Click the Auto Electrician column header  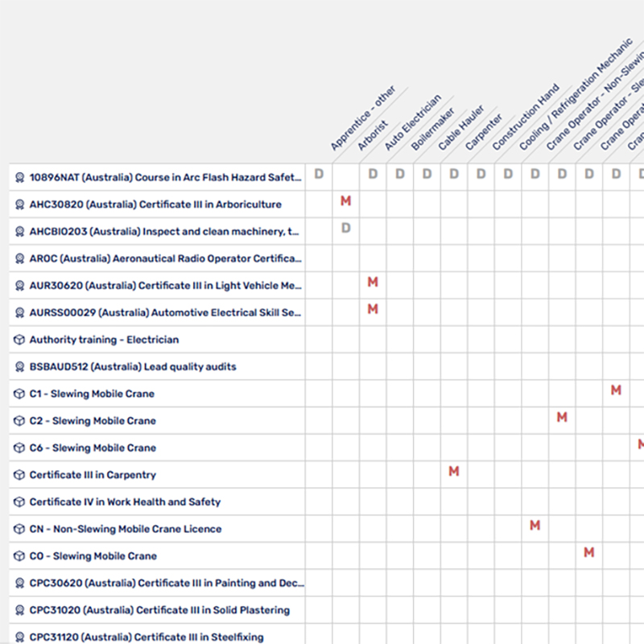tap(412, 122)
